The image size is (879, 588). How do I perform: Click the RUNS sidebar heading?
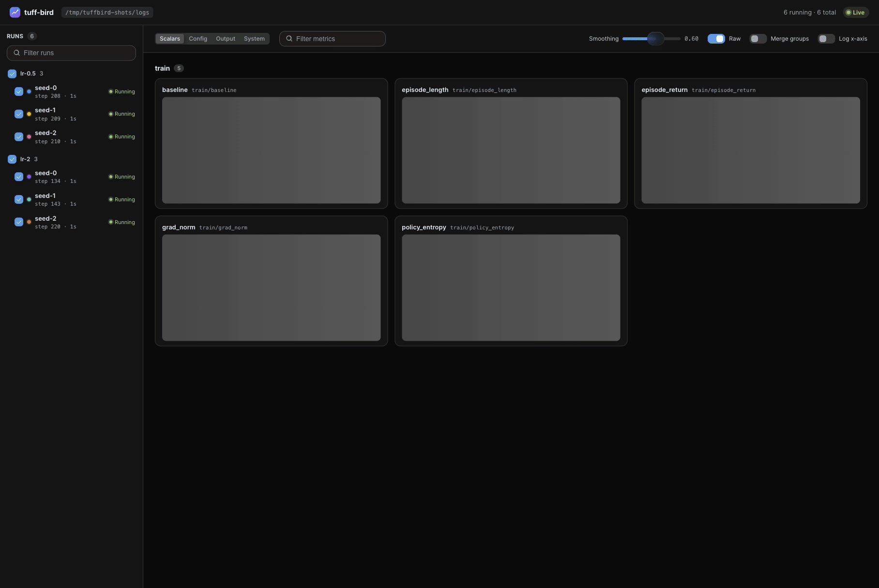(15, 36)
